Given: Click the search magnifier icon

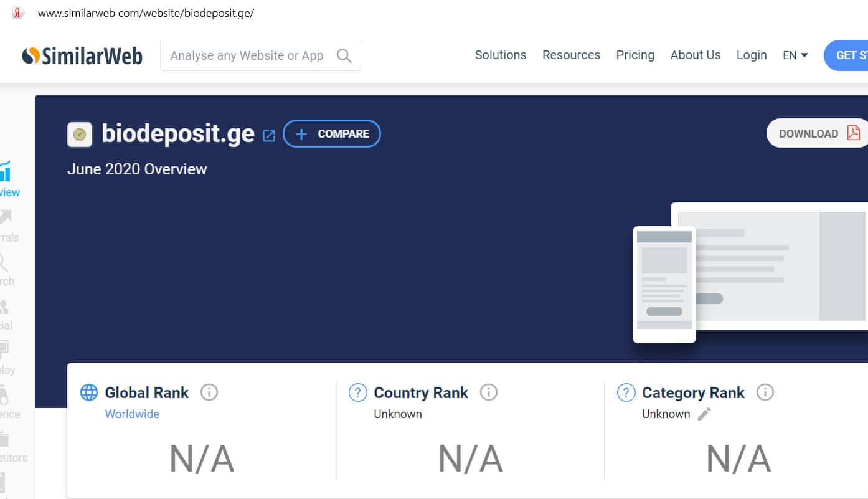Looking at the screenshot, I should click(344, 55).
